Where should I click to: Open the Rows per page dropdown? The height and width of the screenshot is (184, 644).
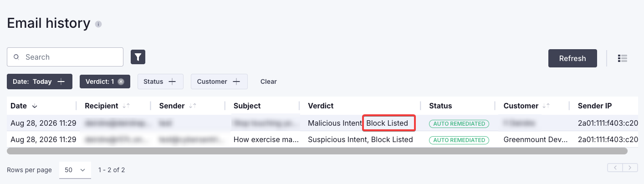click(75, 170)
